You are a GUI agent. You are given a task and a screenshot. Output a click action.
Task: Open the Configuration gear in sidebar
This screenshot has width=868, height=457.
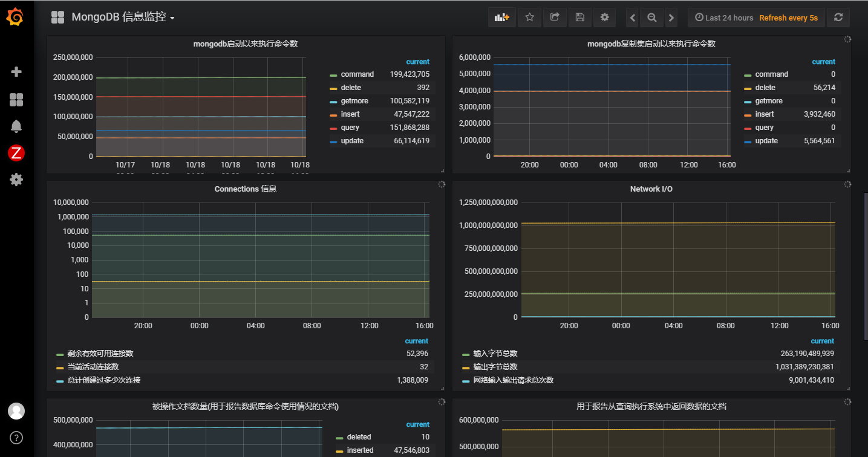point(16,180)
